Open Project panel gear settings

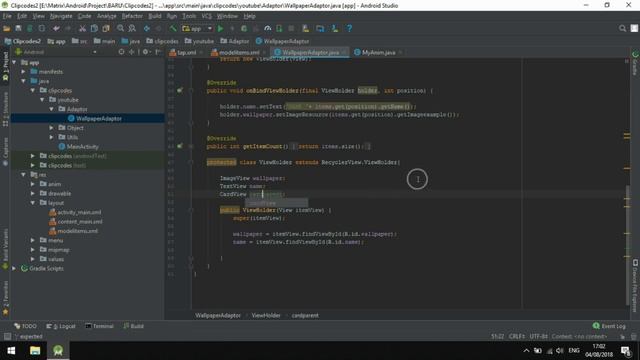(x=146, y=52)
